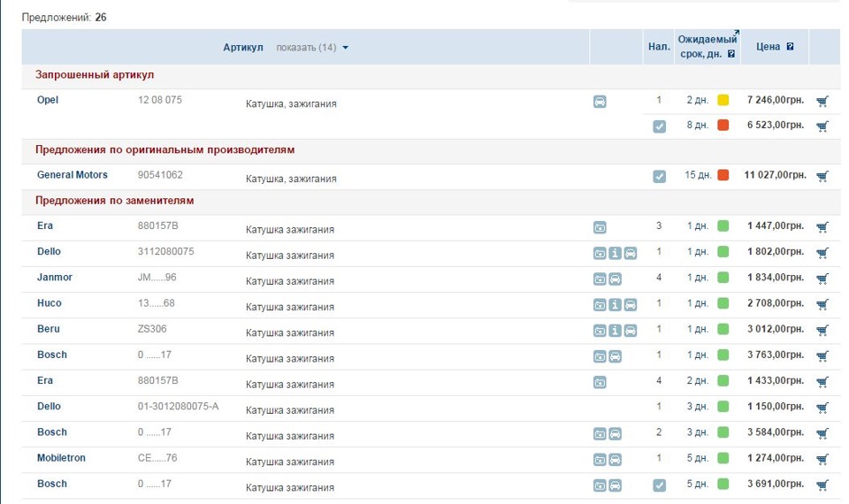Sort by Ожидаемый срок column header
Screen dimensions: 849x504
[707, 47]
